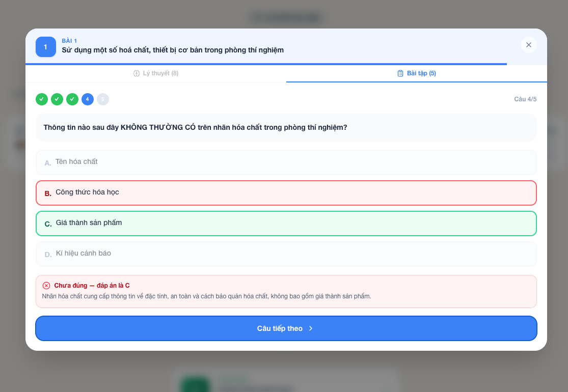This screenshot has width=568, height=392.
Task: Click the clipboard icon beside Bài tập
Action: point(400,73)
